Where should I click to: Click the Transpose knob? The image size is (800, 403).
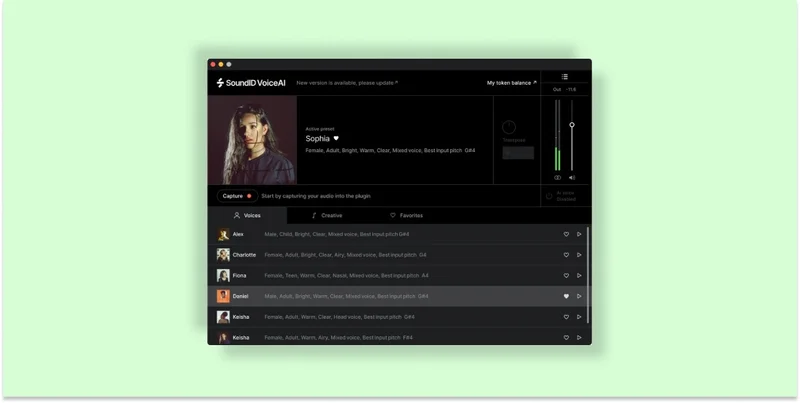tap(509, 128)
